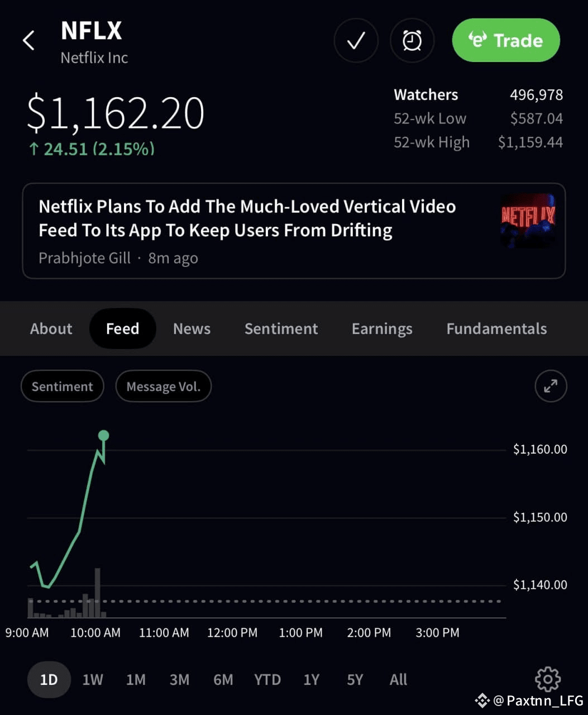Enable the Message Vol. overlay
Viewport: 588px width, 715px height.
click(x=164, y=386)
